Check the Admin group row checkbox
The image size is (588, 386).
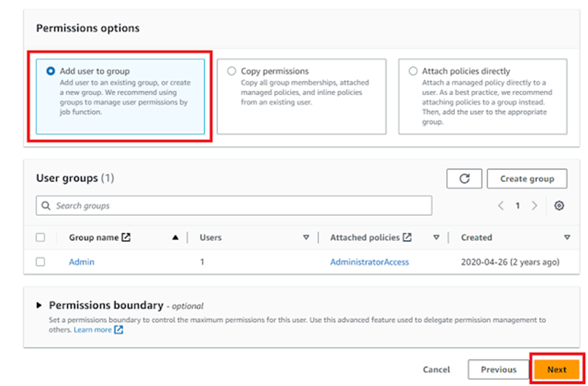pos(40,262)
